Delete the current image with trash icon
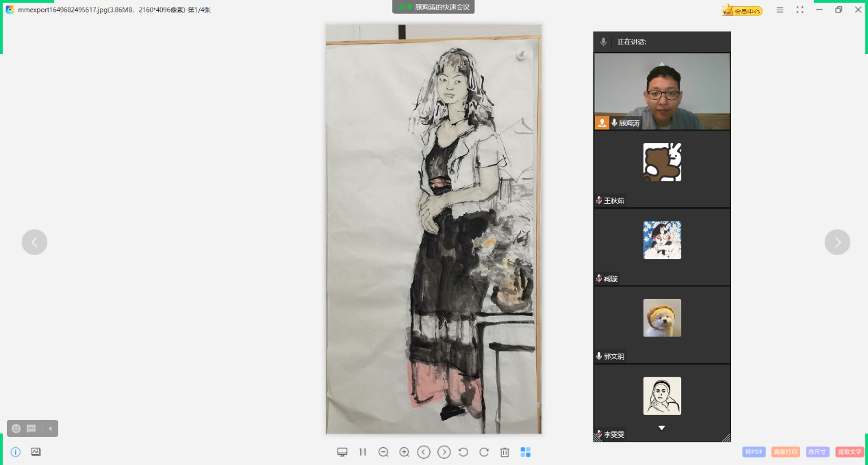Image resolution: width=868 pixels, height=465 pixels. click(x=505, y=452)
